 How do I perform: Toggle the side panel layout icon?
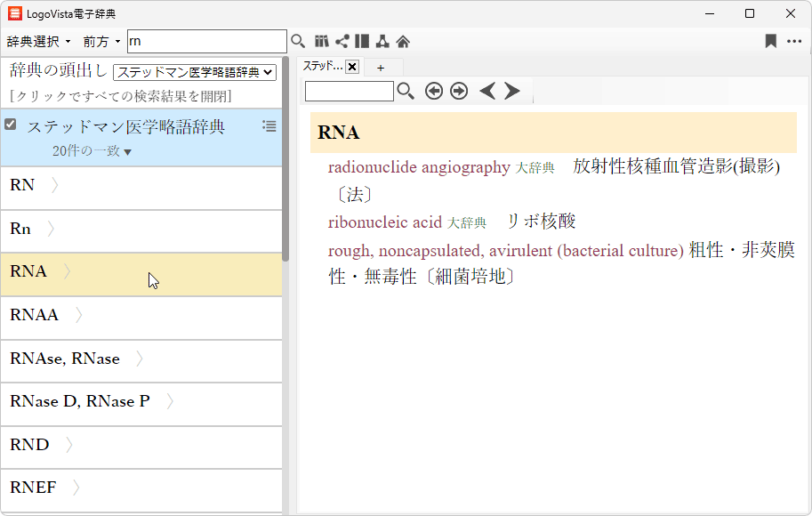362,41
